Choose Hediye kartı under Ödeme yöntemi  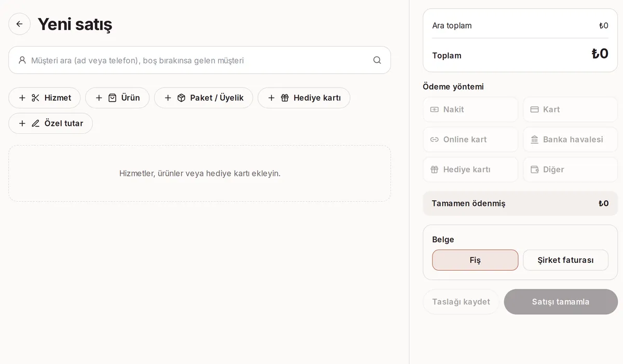point(470,170)
